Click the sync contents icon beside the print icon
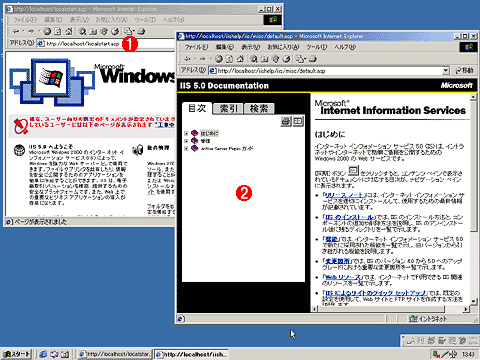 tap(298, 122)
